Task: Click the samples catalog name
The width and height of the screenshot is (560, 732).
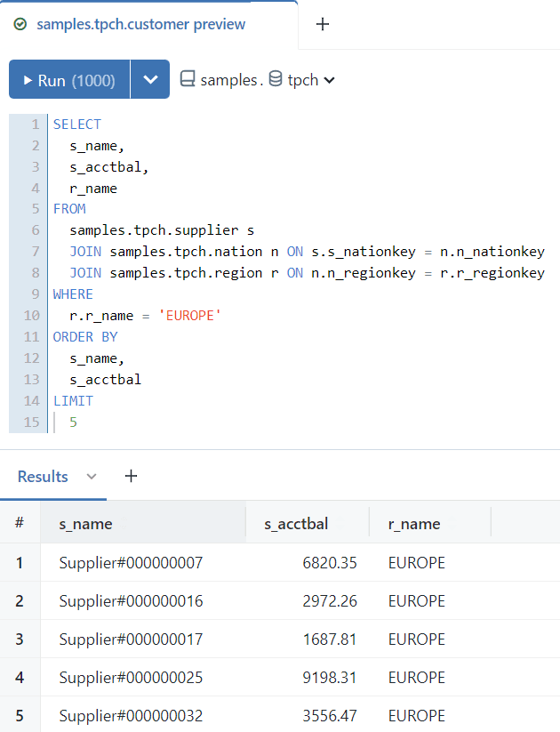Action: point(229,80)
